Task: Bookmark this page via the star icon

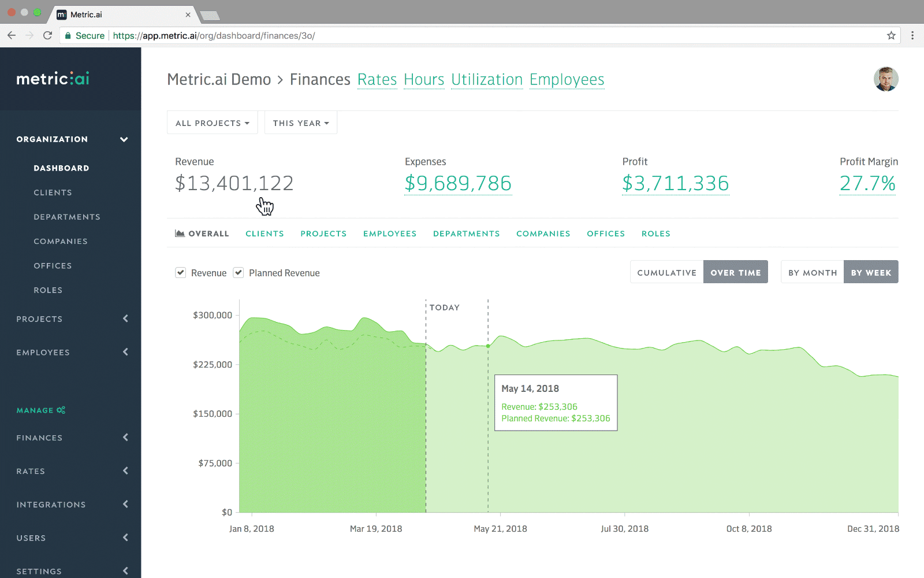Action: 890,35
